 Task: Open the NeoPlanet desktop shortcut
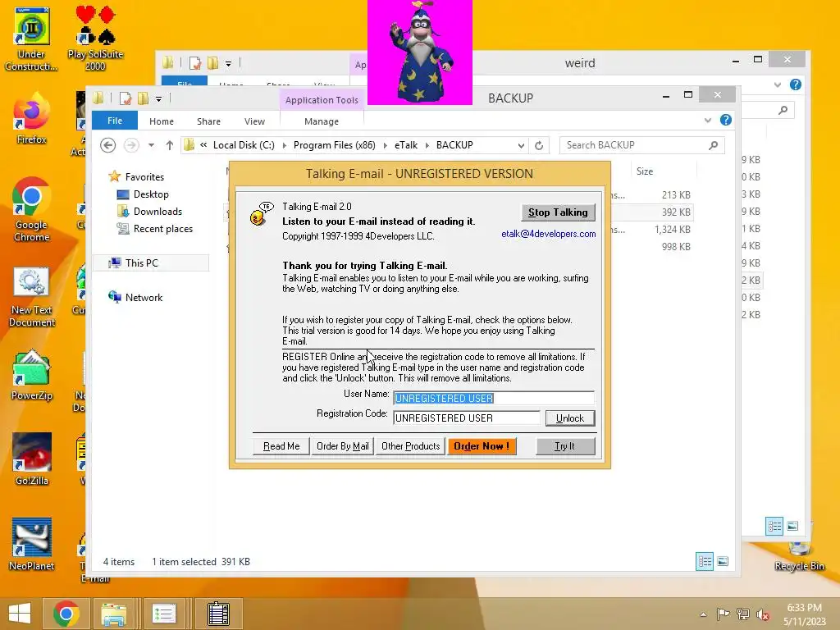[x=32, y=545]
